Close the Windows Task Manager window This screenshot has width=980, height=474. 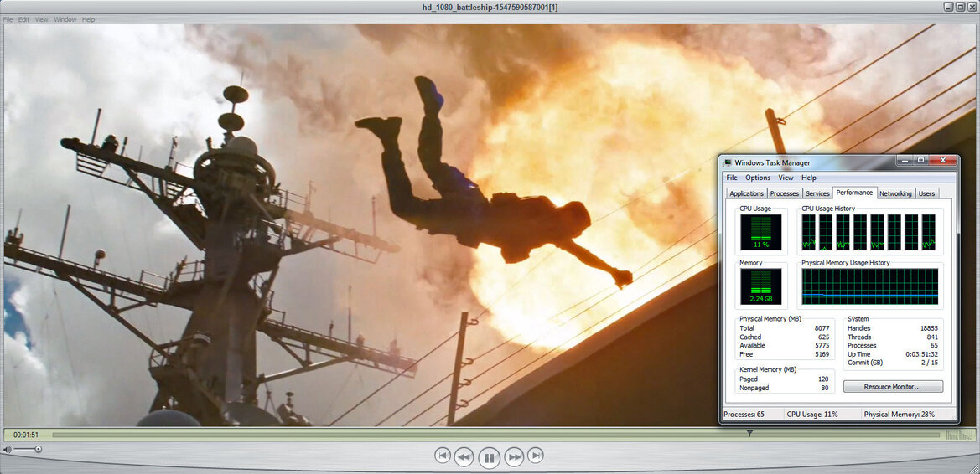click(942, 161)
